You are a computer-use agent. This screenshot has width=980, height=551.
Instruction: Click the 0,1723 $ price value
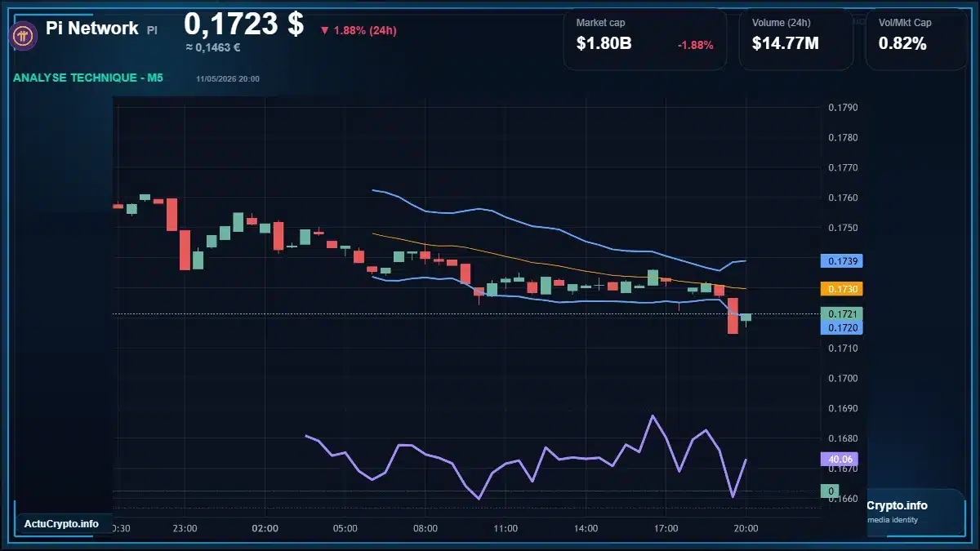(x=243, y=24)
